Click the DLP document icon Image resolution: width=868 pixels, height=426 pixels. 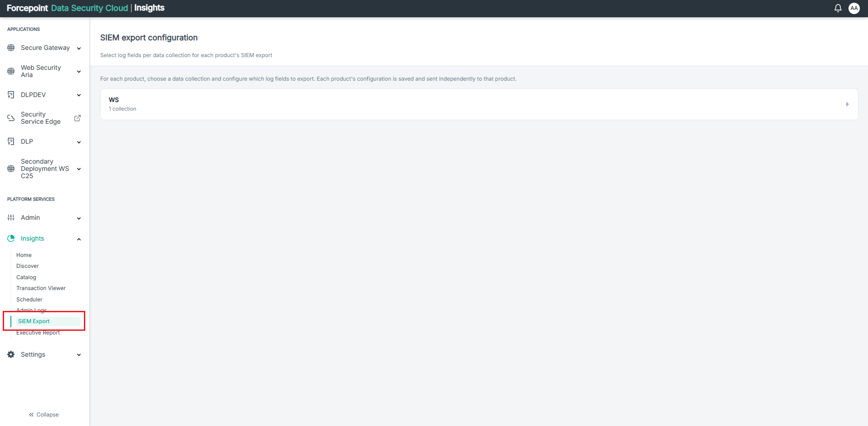(11, 141)
